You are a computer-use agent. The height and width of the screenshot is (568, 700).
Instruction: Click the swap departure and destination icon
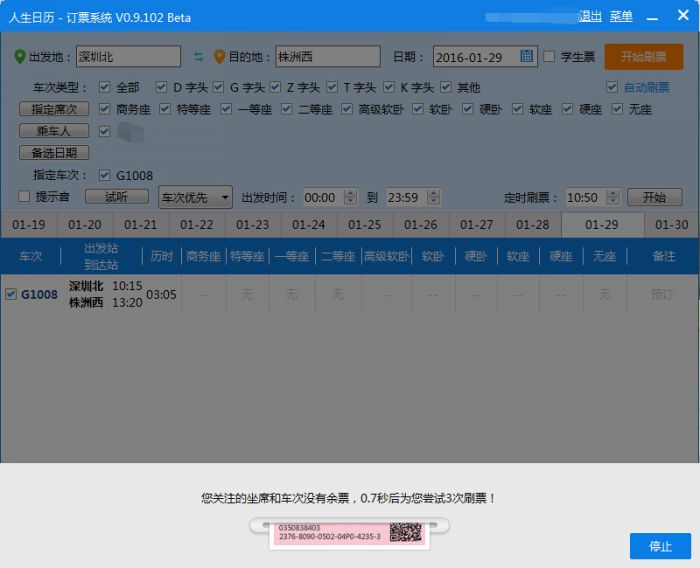click(x=199, y=57)
